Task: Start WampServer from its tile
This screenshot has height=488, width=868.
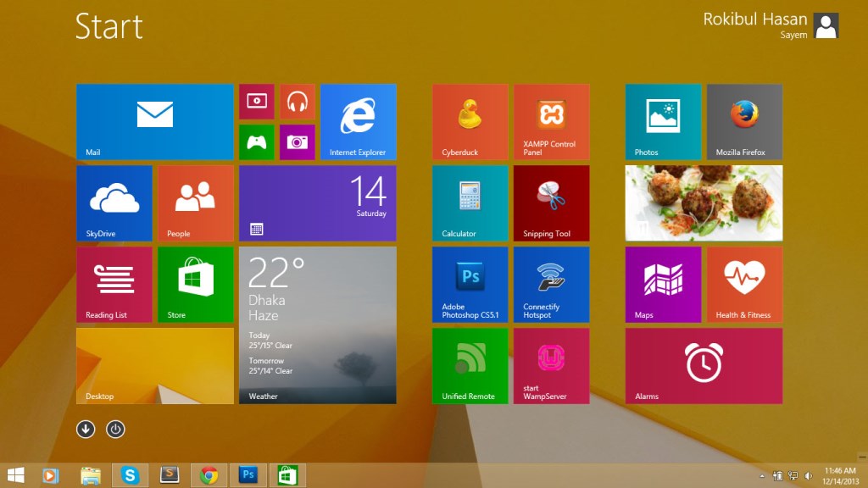Action: click(551, 365)
